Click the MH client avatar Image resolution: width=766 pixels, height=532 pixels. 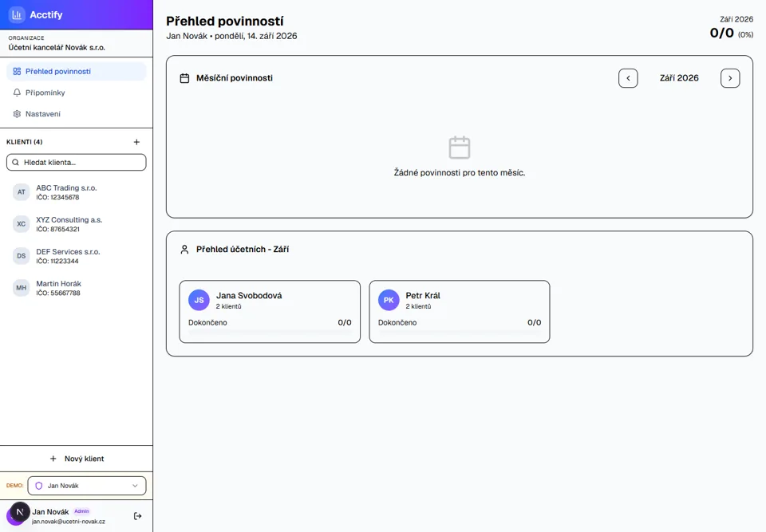pyautogui.click(x=21, y=288)
